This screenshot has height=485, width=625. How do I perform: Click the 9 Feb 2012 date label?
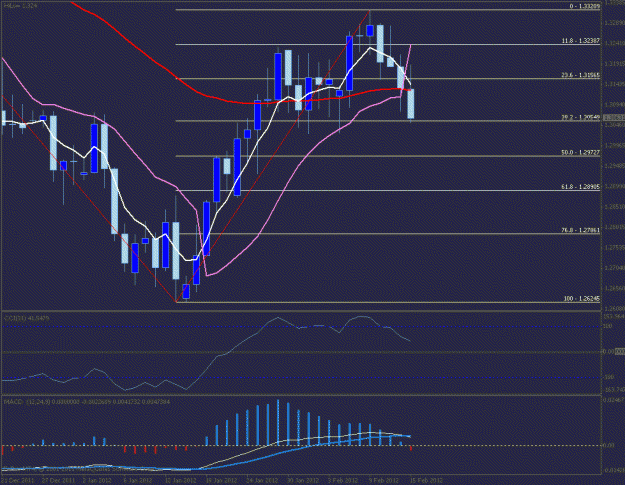[384, 480]
